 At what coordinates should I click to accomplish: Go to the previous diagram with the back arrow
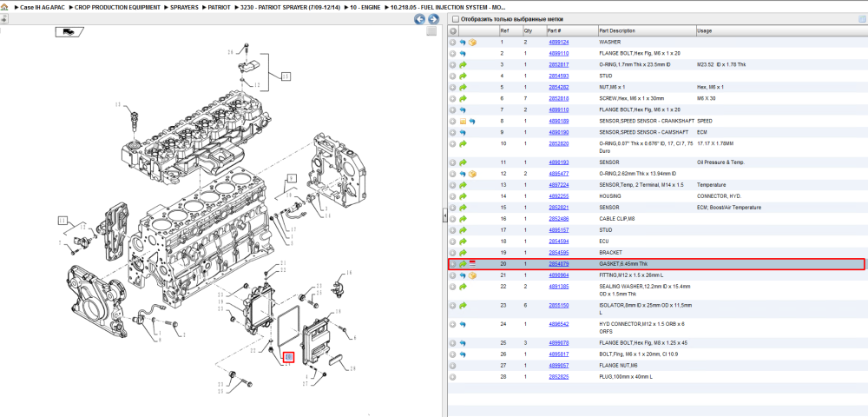419,19
